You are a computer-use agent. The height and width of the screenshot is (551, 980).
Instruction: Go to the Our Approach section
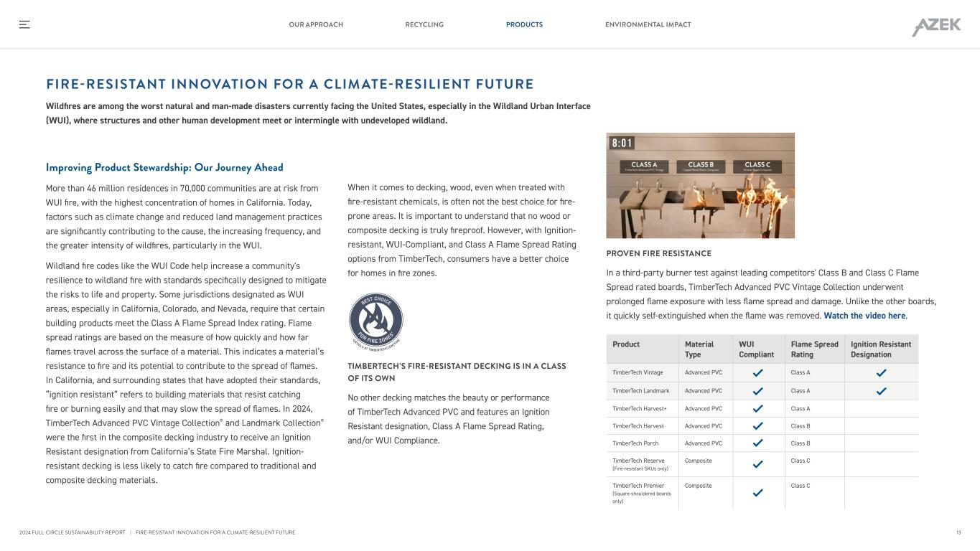[316, 24]
